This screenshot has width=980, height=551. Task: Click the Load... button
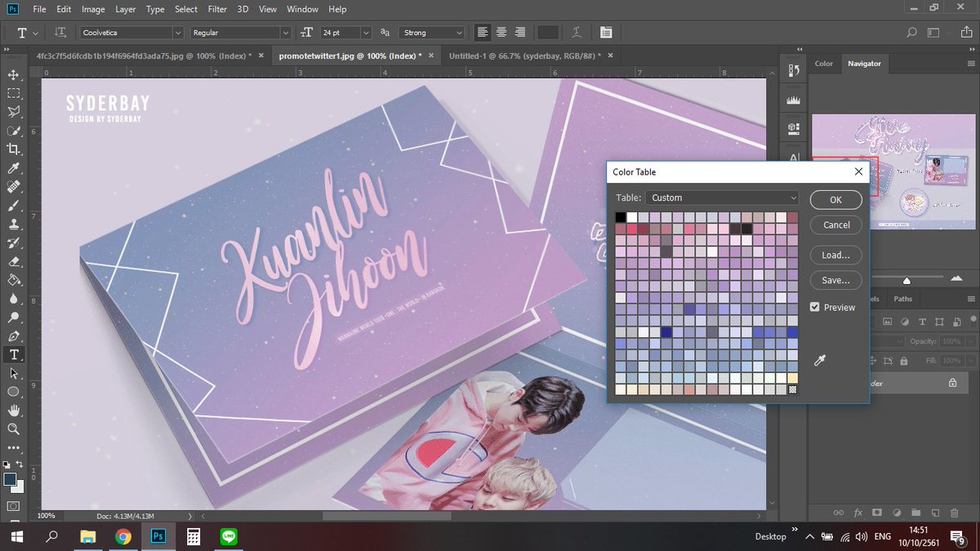pos(835,255)
